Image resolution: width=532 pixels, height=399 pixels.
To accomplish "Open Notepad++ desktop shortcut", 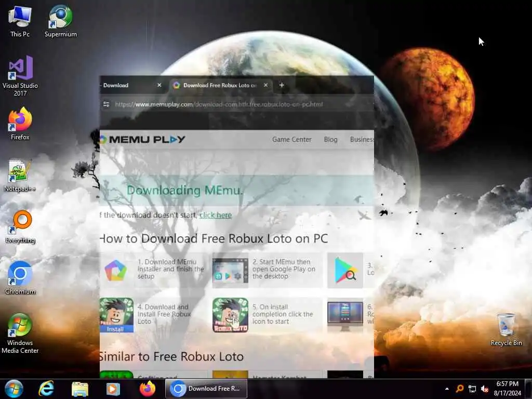I will pos(20,176).
